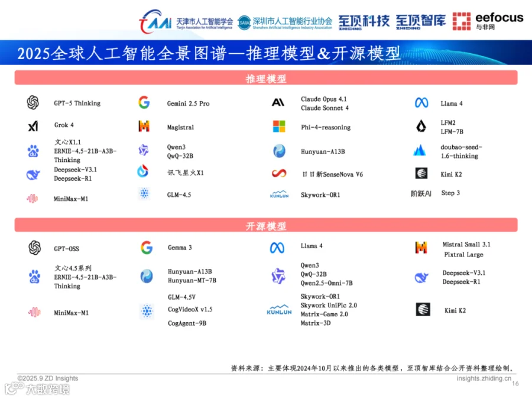This screenshot has height=399, width=532.
Task: Click the Qwen logo in the 推理模型 section
Action: 144,150
